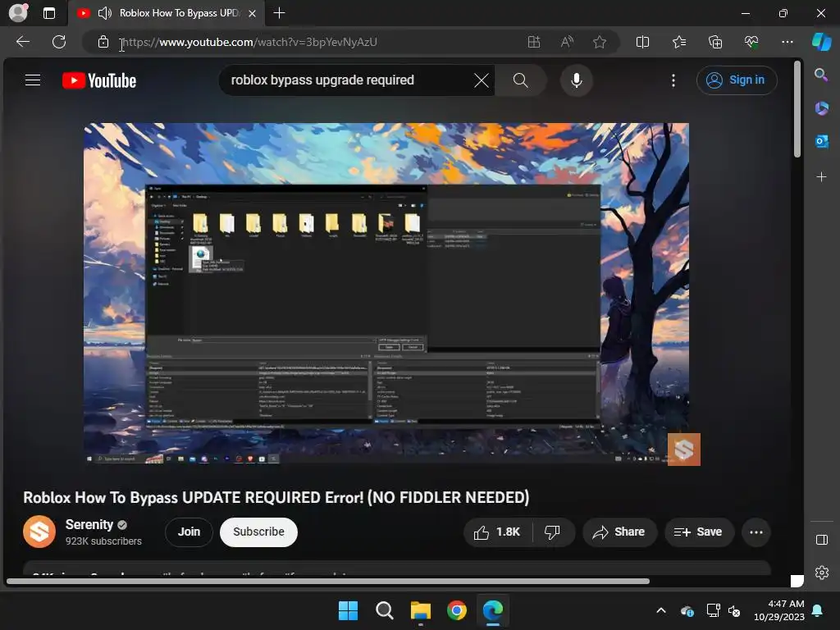Image resolution: width=840 pixels, height=630 pixels.
Task: Go back to previous page
Action: tap(23, 42)
